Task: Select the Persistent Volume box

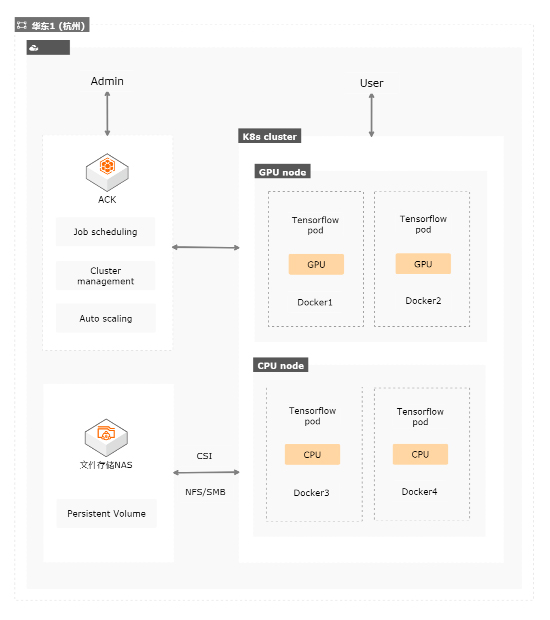Action: 106,513
